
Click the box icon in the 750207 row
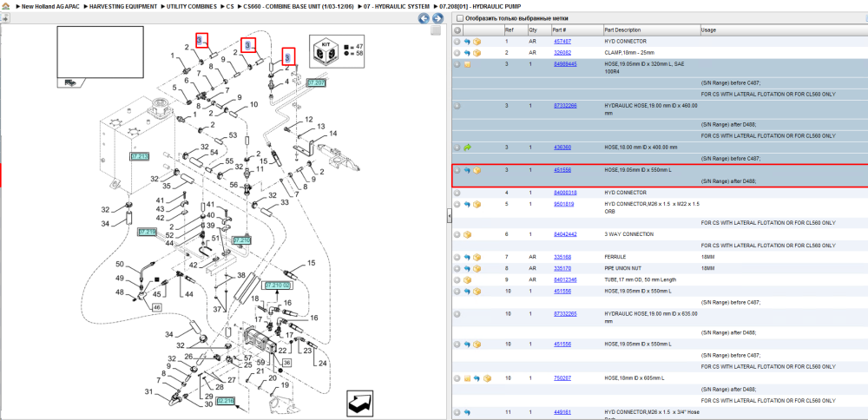click(x=487, y=378)
